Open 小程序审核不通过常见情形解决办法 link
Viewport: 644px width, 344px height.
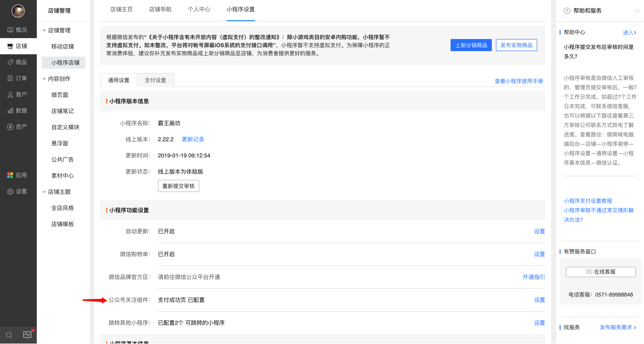(598, 215)
